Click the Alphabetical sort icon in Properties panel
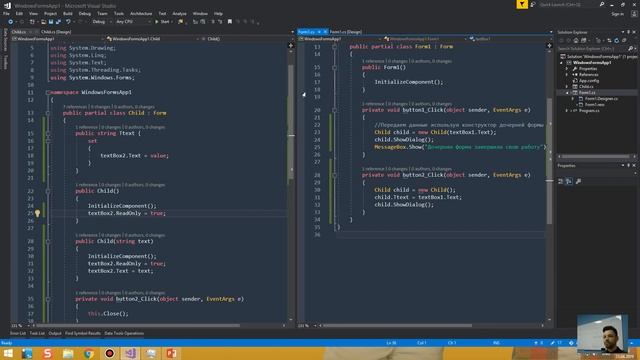The height and width of the screenshot is (360, 640). 569,181
